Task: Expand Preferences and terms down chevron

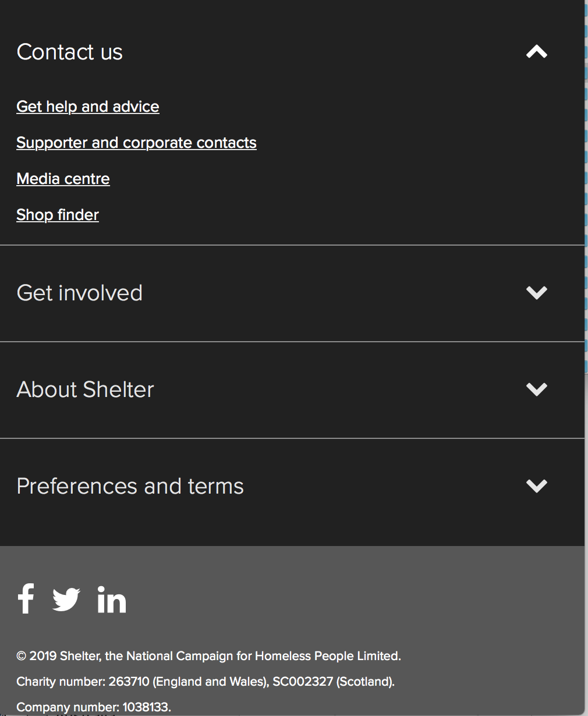Action: click(x=537, y=486)
